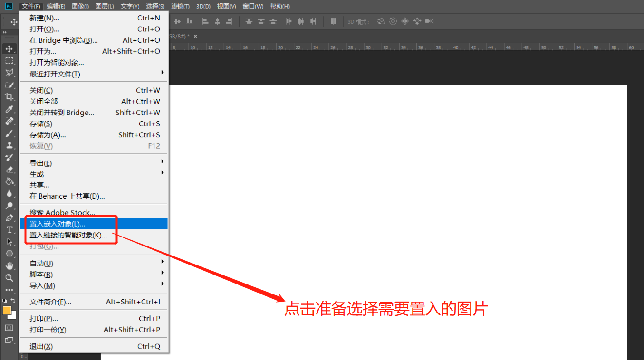Select the Crop tool

9,97
